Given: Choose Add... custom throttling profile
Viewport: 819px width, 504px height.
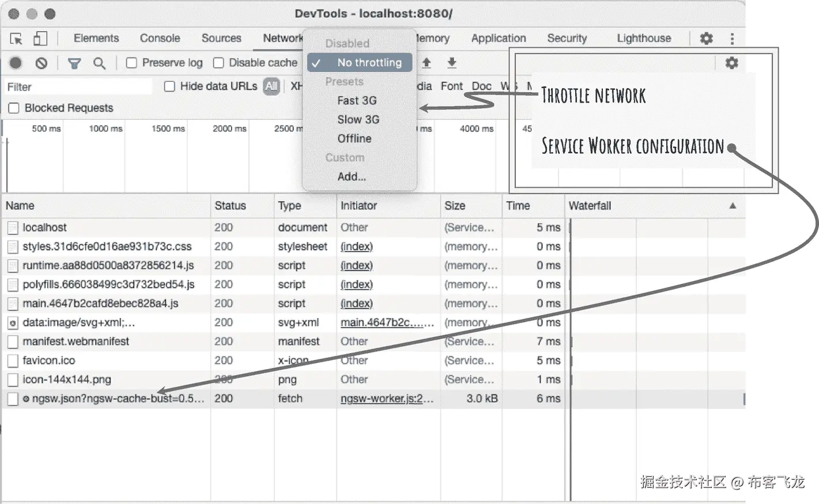Looking at the screenshot, I should point(352,176).
